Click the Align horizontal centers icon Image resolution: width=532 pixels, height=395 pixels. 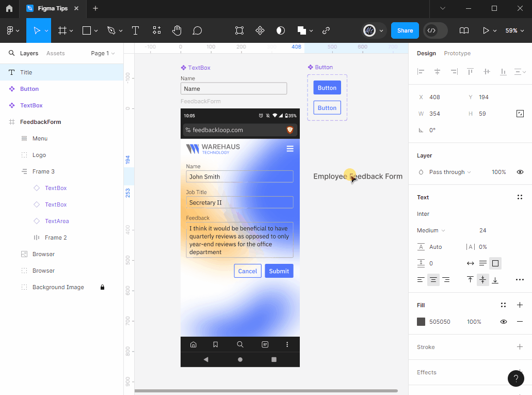(x=438, y=72)
